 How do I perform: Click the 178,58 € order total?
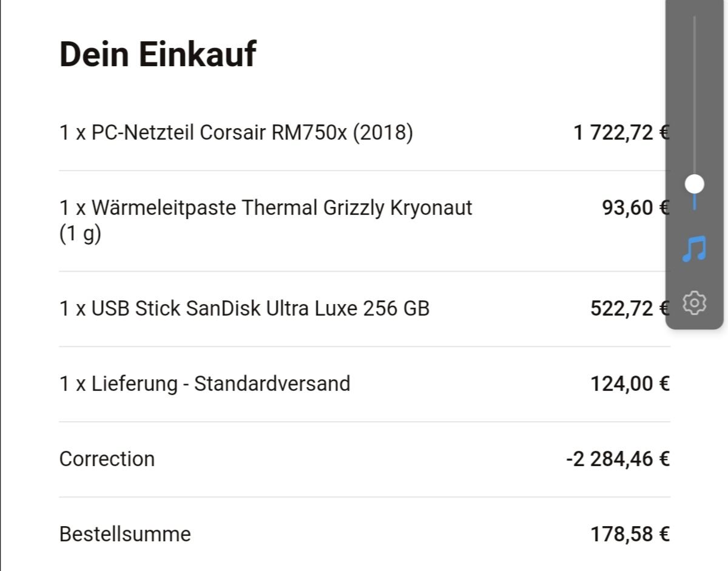630,534
